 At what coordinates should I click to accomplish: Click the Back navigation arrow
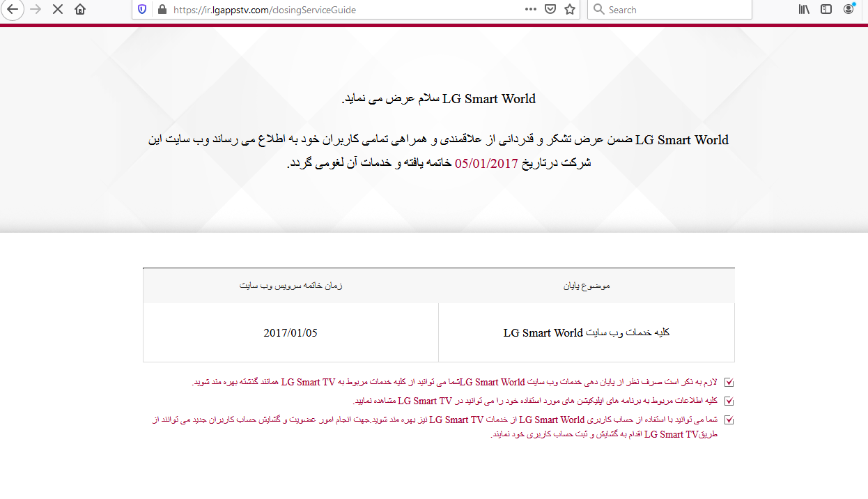click(x=12, y=9)
